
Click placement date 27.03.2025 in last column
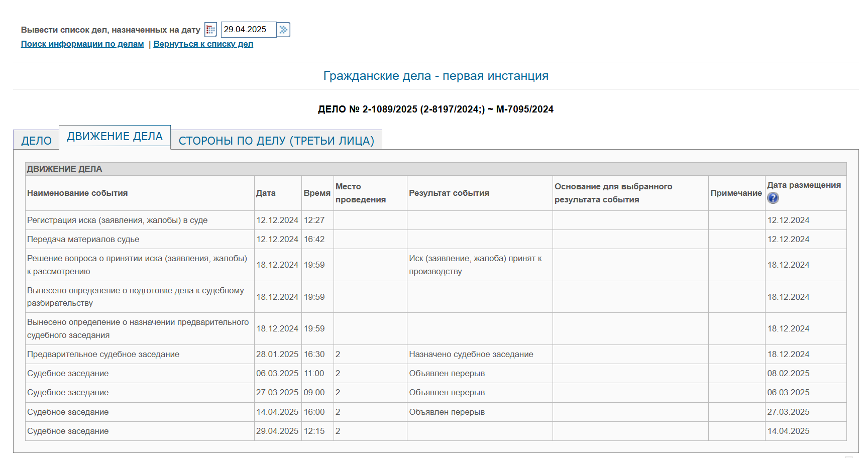(789, 412)
